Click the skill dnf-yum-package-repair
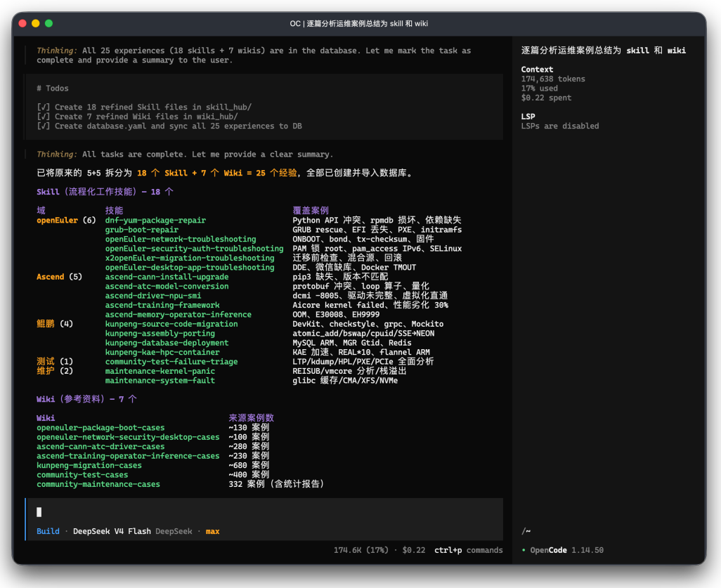Image resolution: width=721 pixels, height=588 pixels. tap(155, 220)
